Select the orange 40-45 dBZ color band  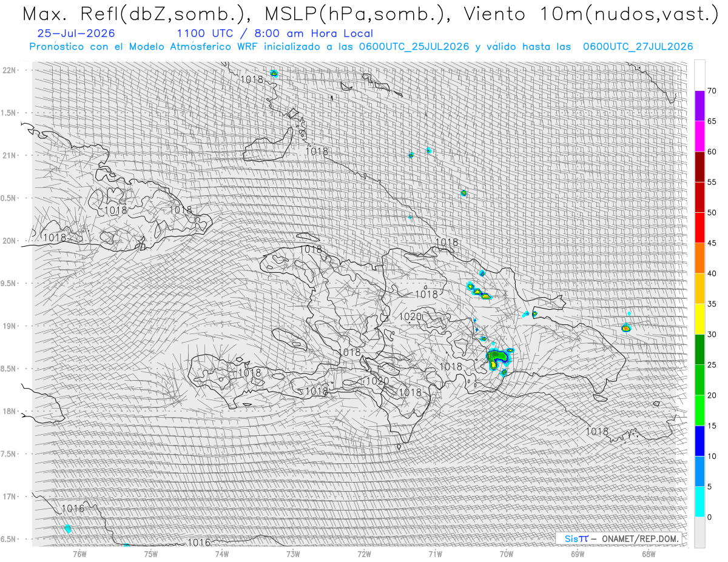coord(699,258)
